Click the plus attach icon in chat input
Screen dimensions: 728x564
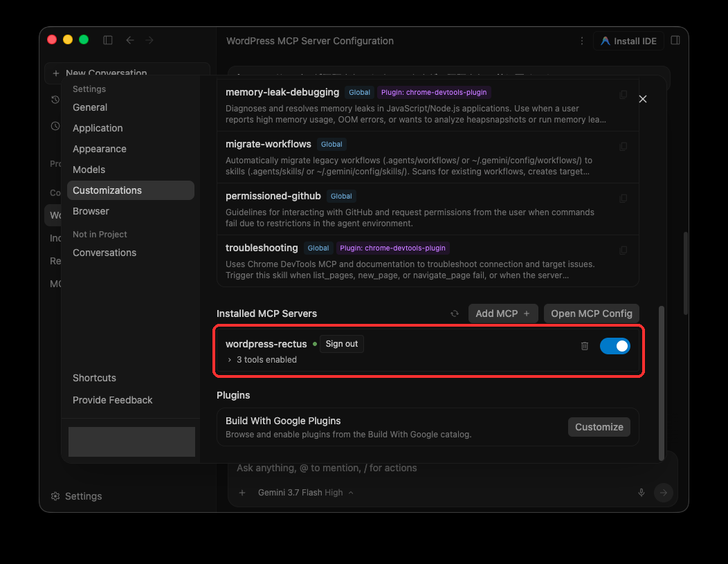[242, 493]
